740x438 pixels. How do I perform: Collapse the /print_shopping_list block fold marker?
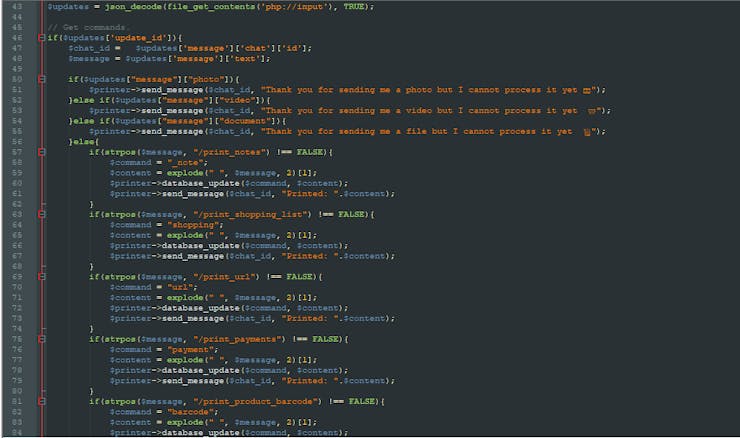coord(42,214)
